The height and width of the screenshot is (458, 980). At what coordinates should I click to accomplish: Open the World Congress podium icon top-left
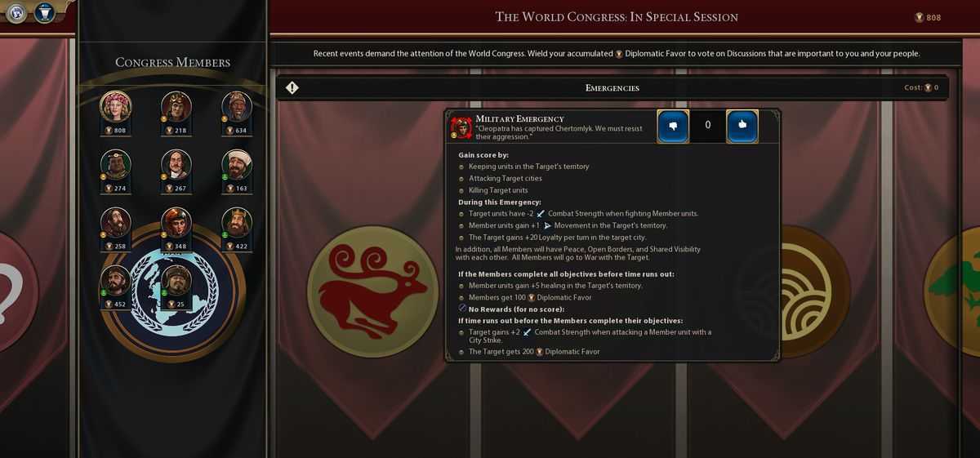[x=44, y=12]
